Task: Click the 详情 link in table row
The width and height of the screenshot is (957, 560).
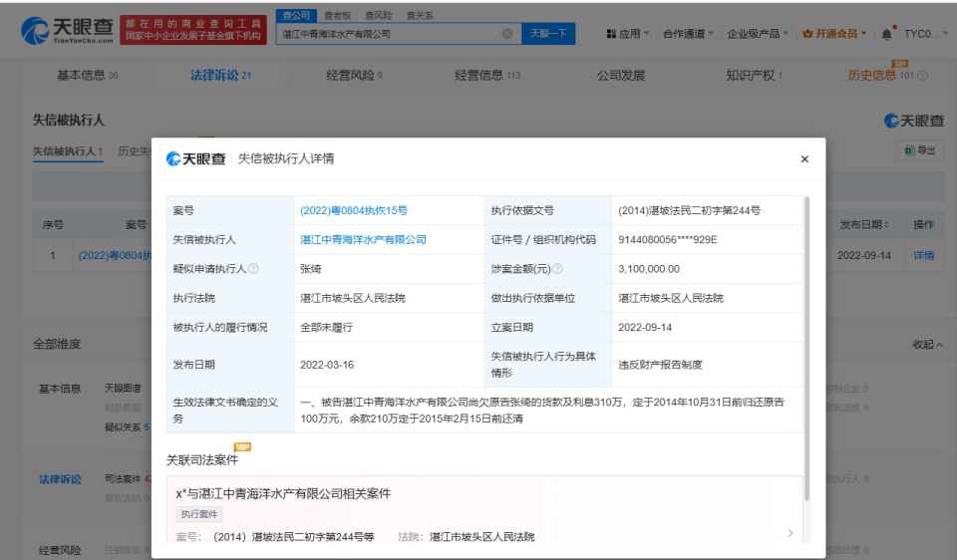Action: point(923,256)
